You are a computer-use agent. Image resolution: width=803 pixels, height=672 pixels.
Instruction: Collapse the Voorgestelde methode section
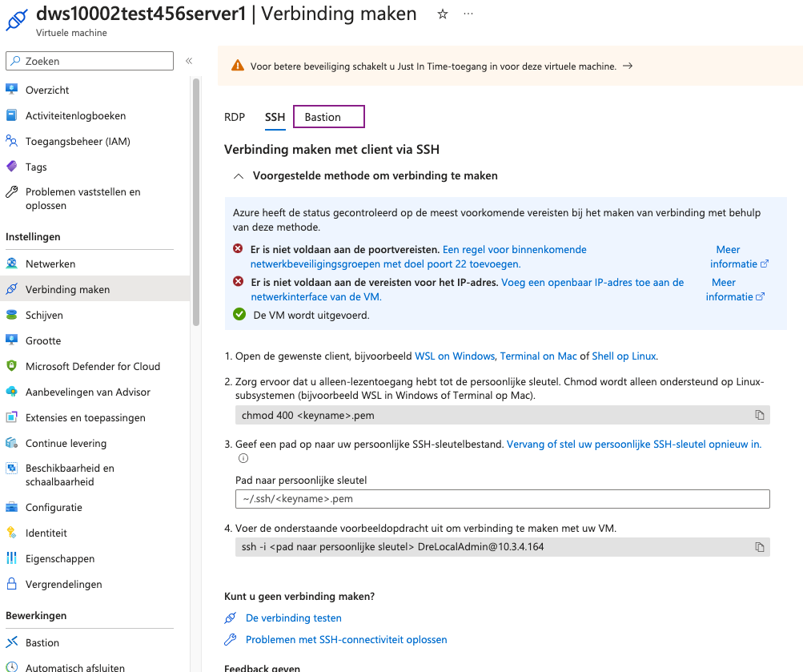click(238, 176)
